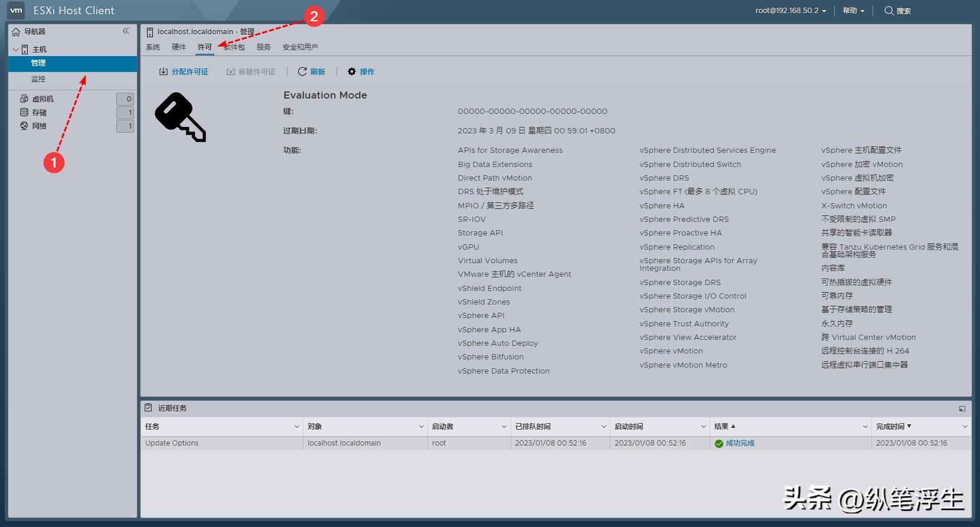
Task: Click the license expiration date value
Action: [537, 131]
